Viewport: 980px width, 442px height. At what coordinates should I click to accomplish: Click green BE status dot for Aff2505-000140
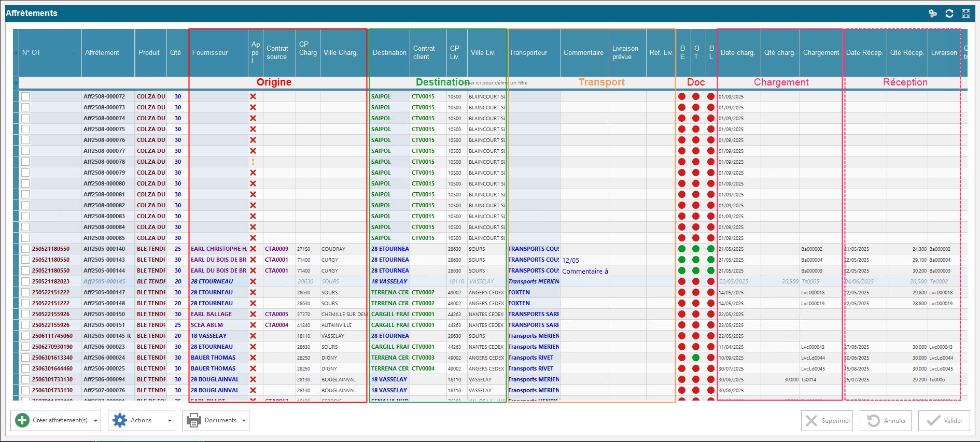682,249
